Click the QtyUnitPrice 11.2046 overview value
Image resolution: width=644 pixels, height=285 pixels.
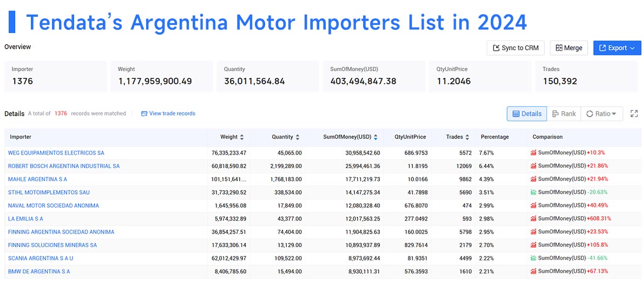[454, 81]
